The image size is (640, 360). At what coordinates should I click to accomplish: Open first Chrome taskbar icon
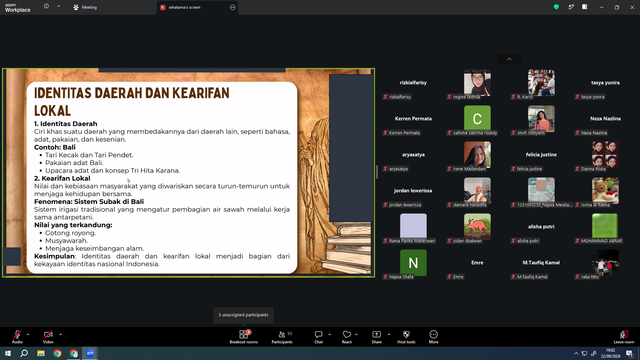(57, 353)
